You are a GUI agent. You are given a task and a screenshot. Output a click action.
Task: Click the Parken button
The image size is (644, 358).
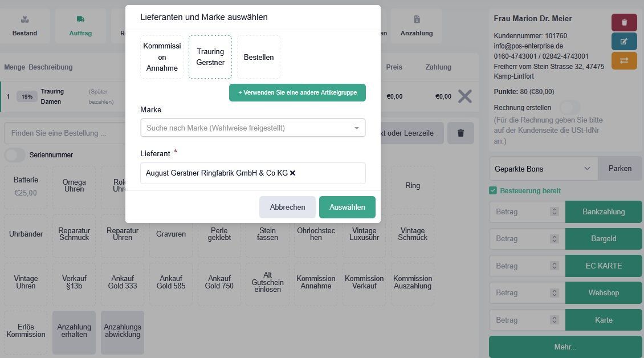[x=619, y=169]
